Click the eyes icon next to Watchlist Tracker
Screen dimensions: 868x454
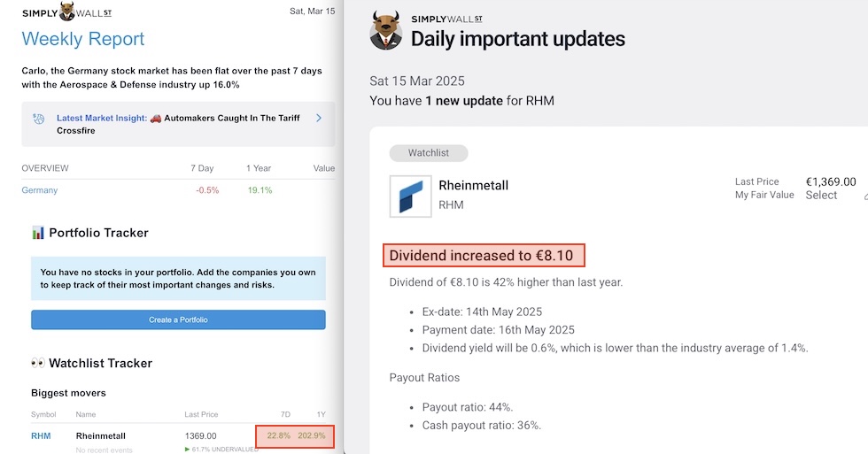point(37,364)
